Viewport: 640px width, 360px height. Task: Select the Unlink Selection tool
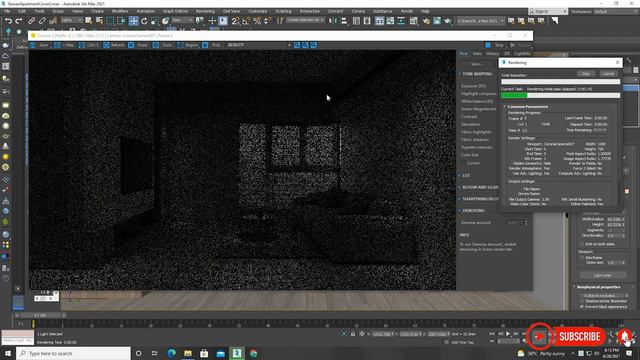(42, 20)
